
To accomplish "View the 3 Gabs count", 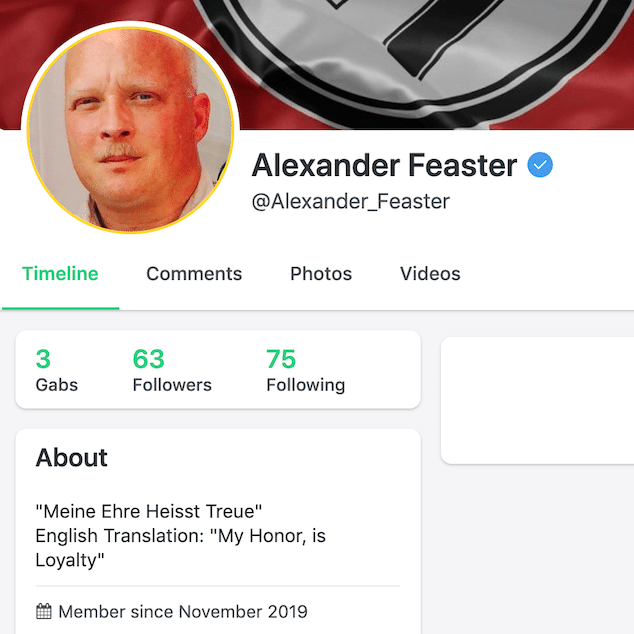I will 57,370.
